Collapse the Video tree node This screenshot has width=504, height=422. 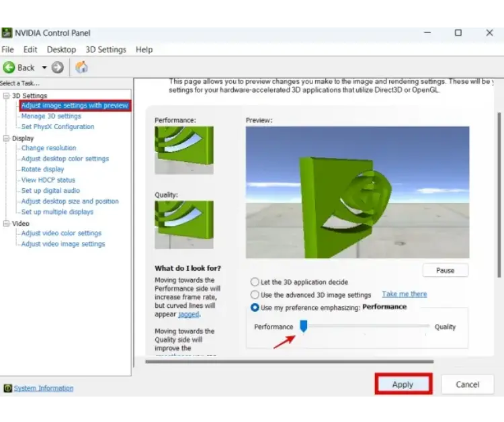6,223
